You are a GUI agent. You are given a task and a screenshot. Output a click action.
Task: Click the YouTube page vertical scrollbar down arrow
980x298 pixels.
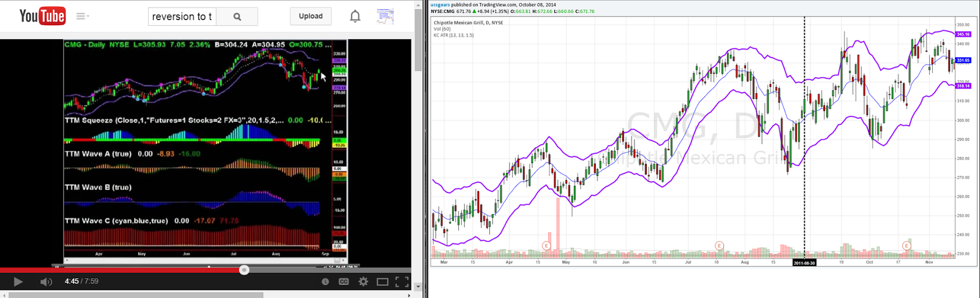(418, 286)
